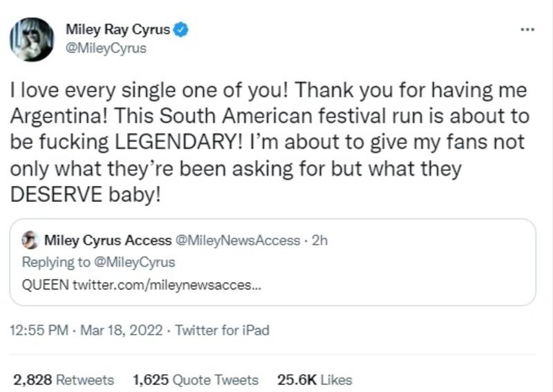This screenshot has height=392, width=553.
Task: Click the 2h timestamp on quoted tweet
Action: (x=319, y=241)
